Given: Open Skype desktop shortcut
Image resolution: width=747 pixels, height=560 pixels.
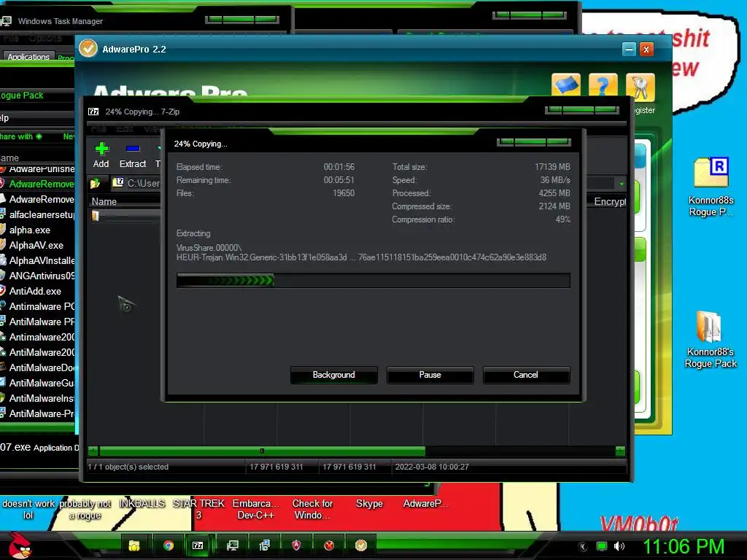Looking at the screenshot, I should [x=369, y=503].
